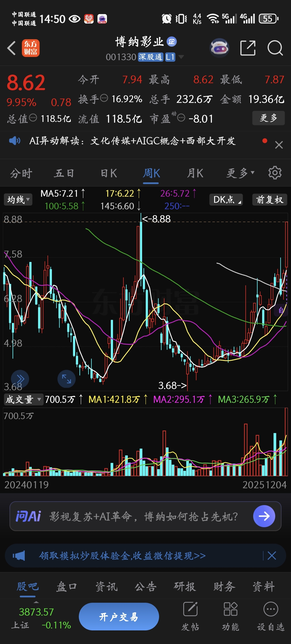Close the AI异动解读 notice
The image size is (291, 644).
[279, 145]
